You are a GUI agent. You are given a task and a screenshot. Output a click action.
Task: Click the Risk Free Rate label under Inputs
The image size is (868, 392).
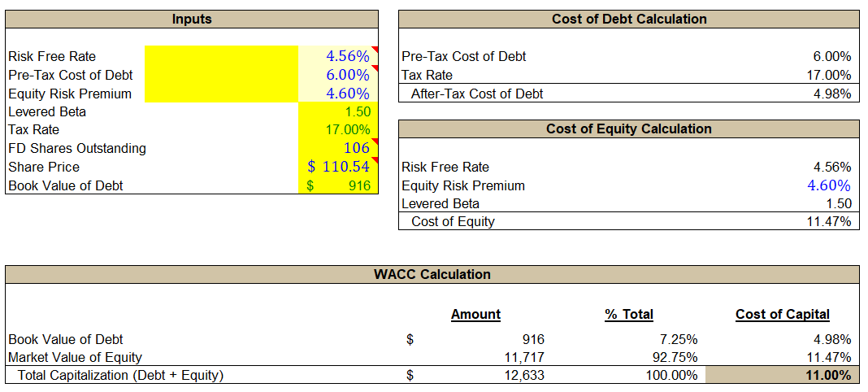52,56
